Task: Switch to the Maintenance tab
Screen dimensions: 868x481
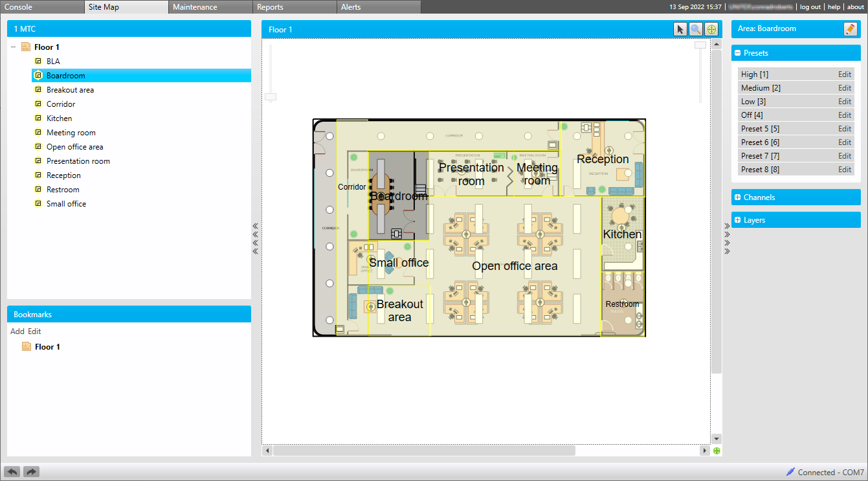Action: (195, 7)
